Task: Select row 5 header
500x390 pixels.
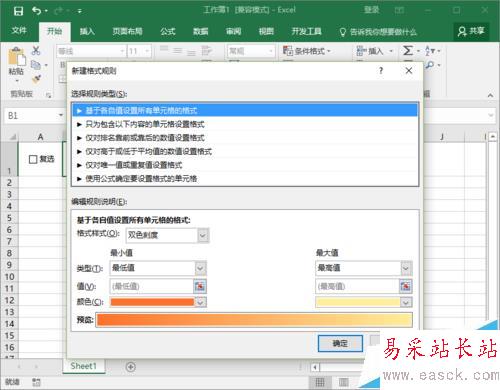Action: tap(9, 218)
